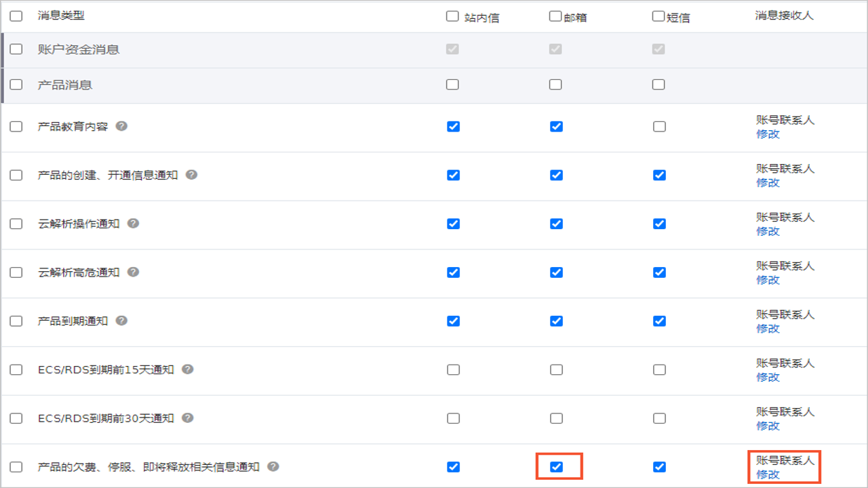Uncheck 邮箱 for 产品的欠费、停服 notification
Image resolution: width=868 pixels, height=488 pixels.
click(556, 467)
